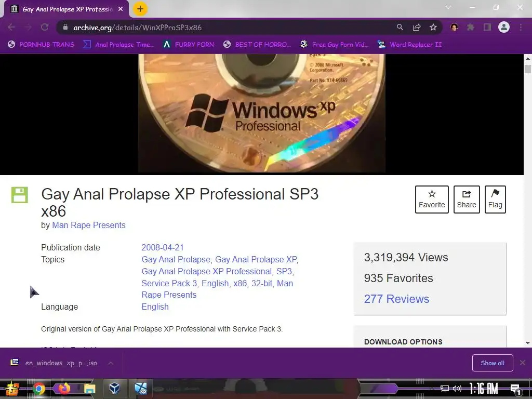Open the Extensions puzzle piece menu
The width and height of the screenshot is (532, 399).
pos(471,27)
